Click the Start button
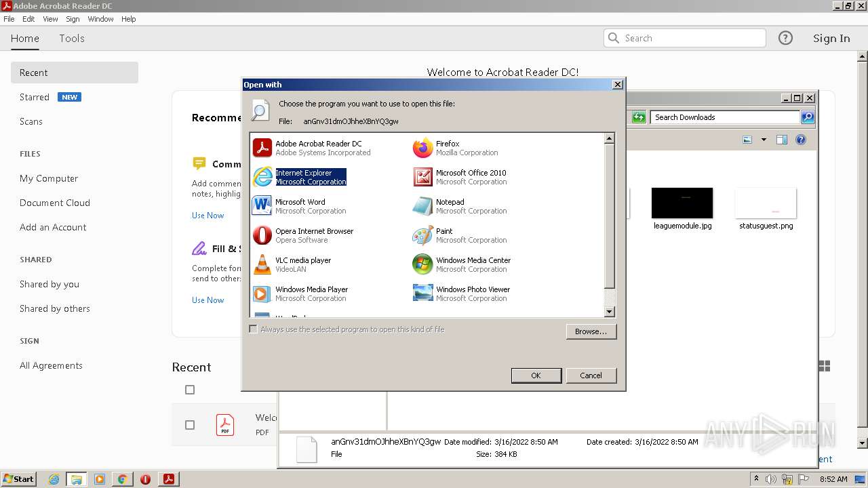The width and height of the screenshot is (868, 488). tap(19, 479)
